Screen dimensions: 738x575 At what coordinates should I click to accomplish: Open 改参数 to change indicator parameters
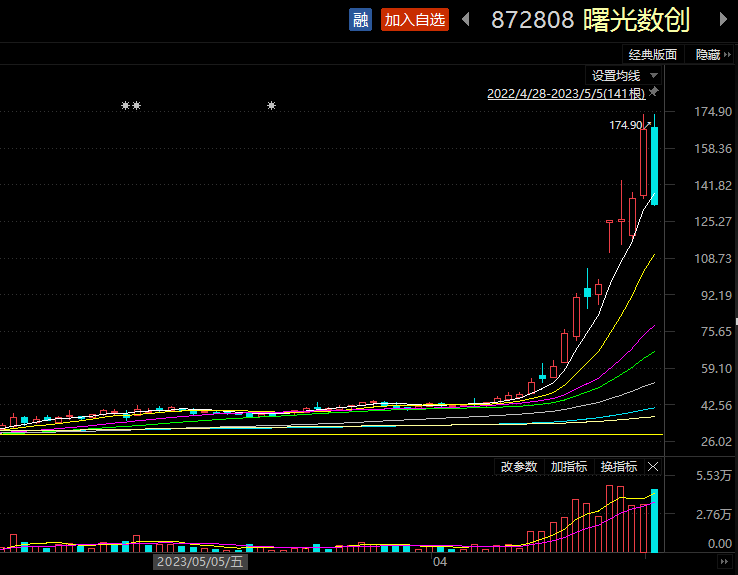click(x=519, y=467)
